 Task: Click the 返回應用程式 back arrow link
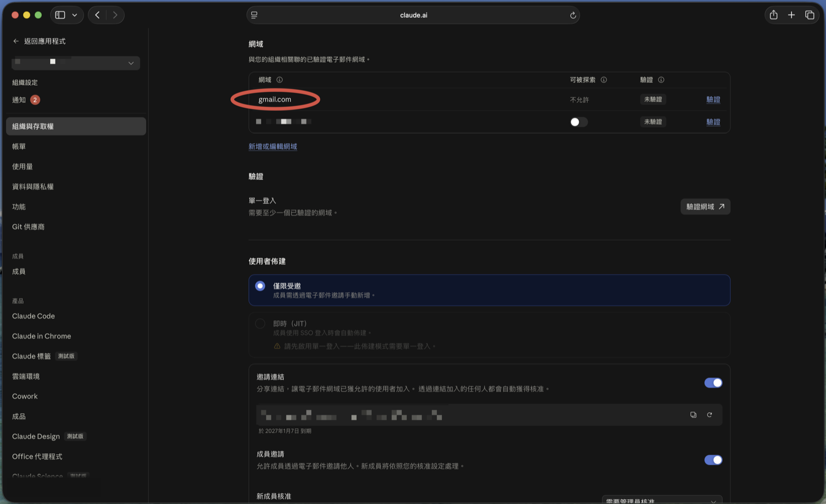click(39, 41)
